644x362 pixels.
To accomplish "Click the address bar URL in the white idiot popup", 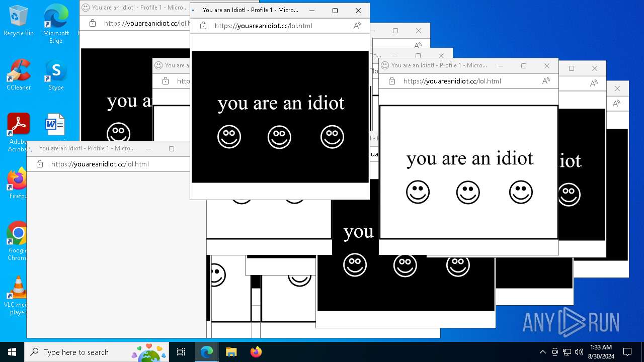I will (x=452, y=81).
